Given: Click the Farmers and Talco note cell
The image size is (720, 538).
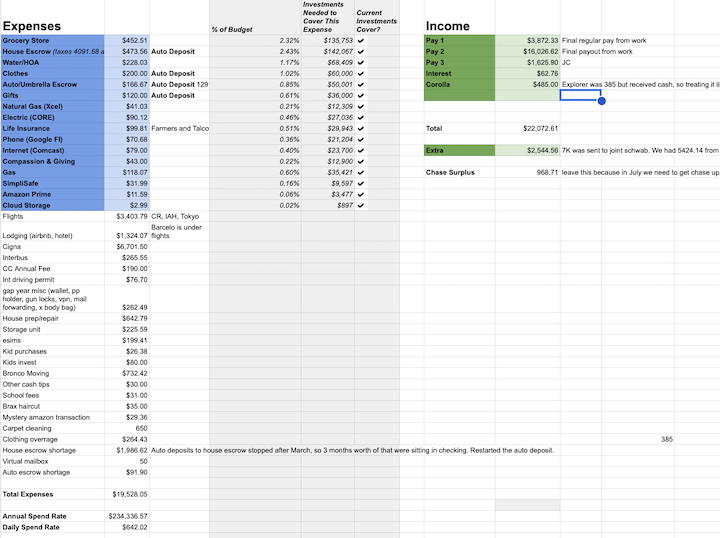Looking at the screenshot, I should [180, 129].
